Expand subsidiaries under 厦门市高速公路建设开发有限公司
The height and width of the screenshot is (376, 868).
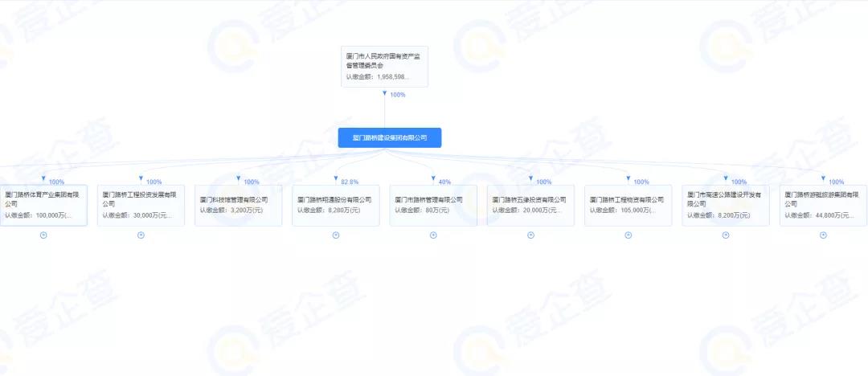725,235
